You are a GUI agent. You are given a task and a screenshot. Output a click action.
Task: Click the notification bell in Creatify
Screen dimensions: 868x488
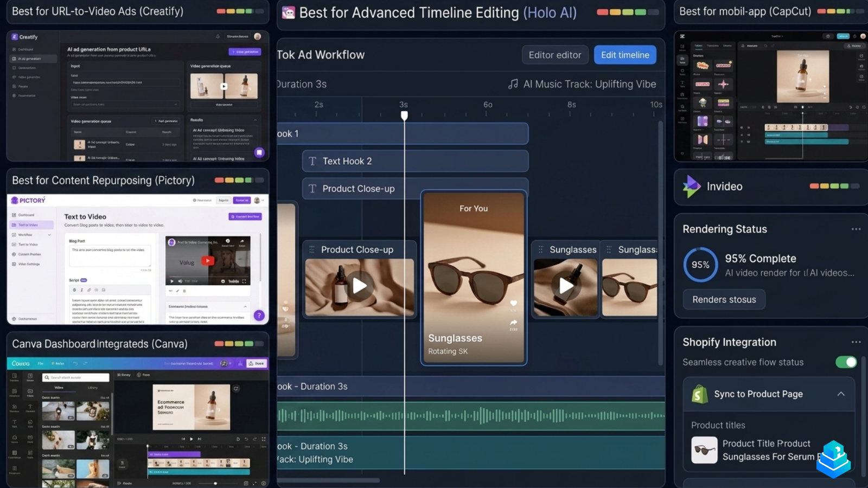tap(218, 36)
